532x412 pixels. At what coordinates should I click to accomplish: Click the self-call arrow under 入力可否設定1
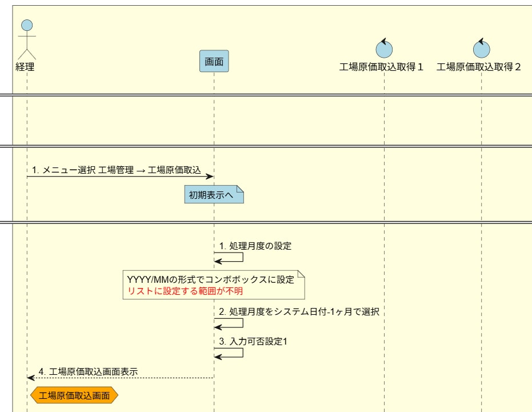click(229, 353)
